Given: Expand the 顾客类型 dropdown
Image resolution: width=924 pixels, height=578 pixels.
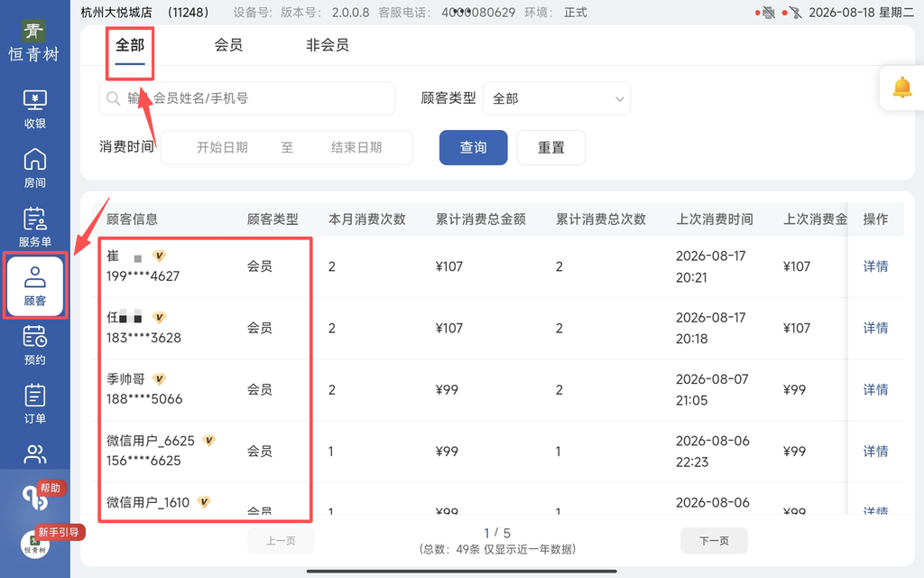Looking at the screenshot, I should click(x=556, y=98).
